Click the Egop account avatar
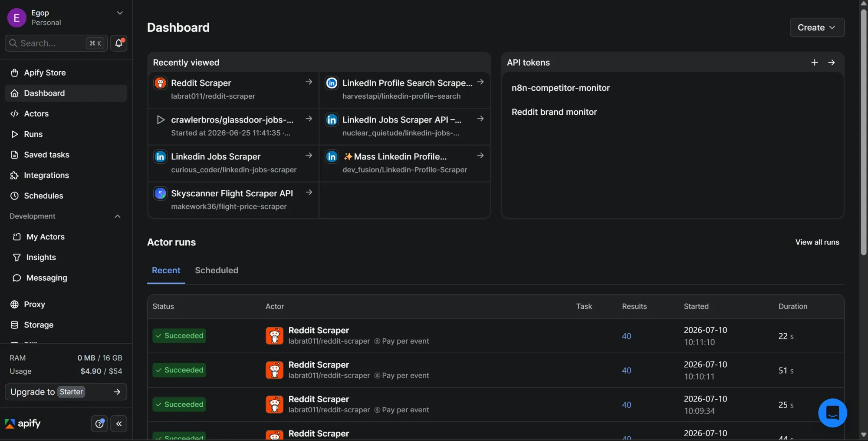Viewport: 868px width, 441px height. tap(16, 18)
